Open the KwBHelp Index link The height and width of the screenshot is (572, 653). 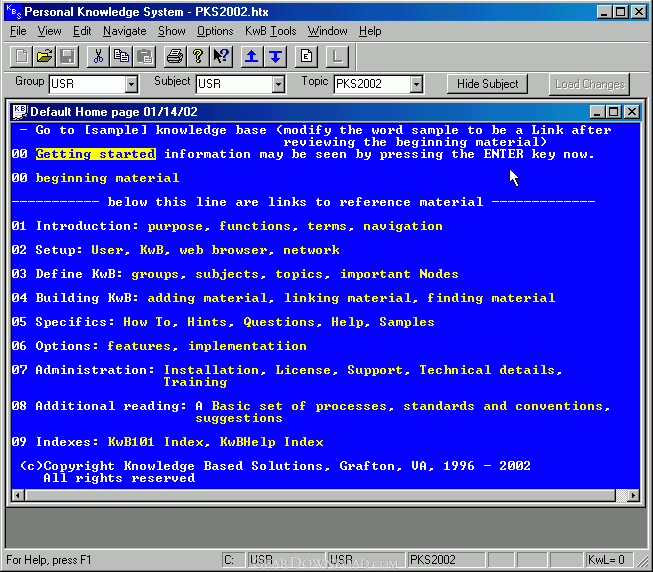point(272,442)
